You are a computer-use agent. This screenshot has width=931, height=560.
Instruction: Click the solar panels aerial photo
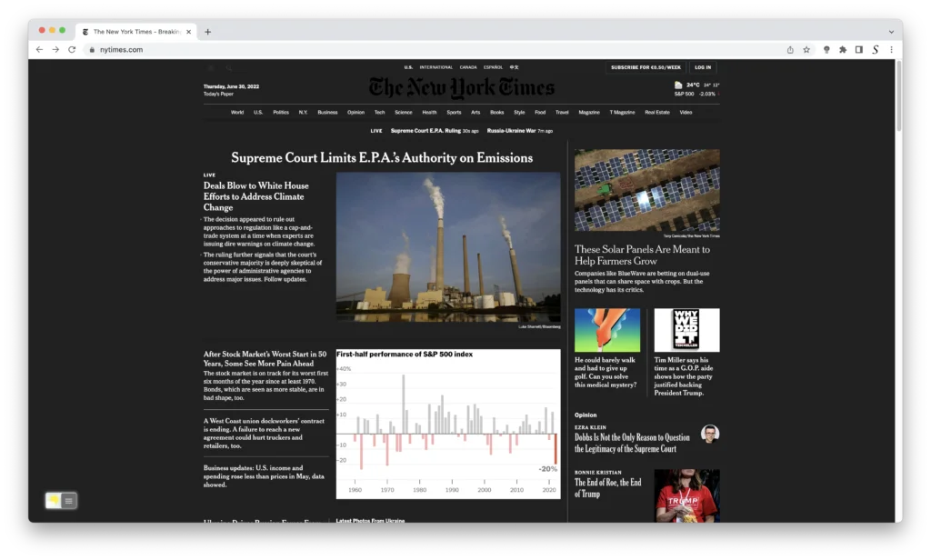click(647, 190)
